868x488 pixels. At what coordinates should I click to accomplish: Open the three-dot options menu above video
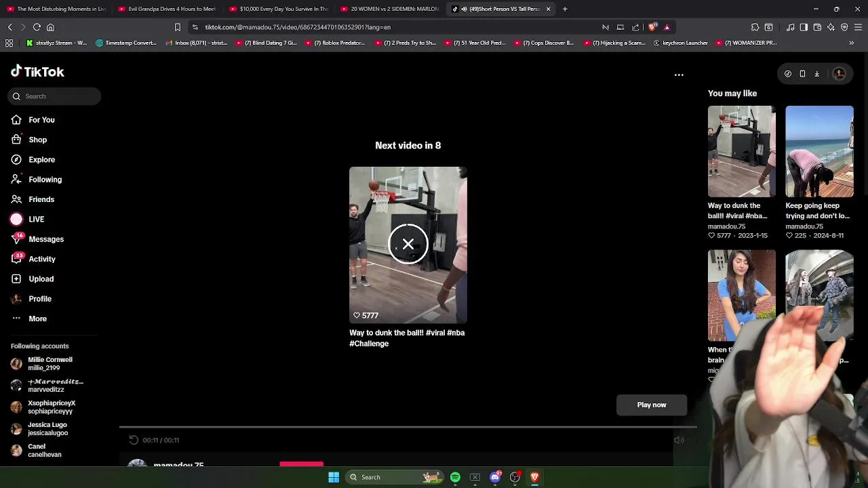(x=679, y=75)
